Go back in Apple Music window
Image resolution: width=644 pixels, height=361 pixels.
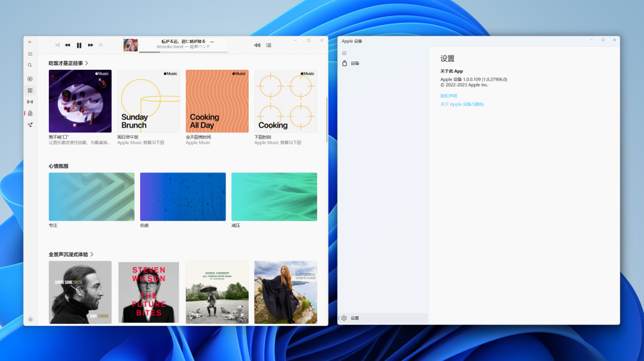(x=30, y=42)
